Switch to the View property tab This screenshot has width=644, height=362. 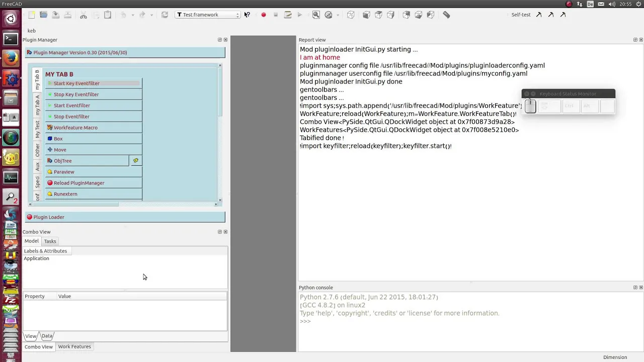[x=31, y=336]
